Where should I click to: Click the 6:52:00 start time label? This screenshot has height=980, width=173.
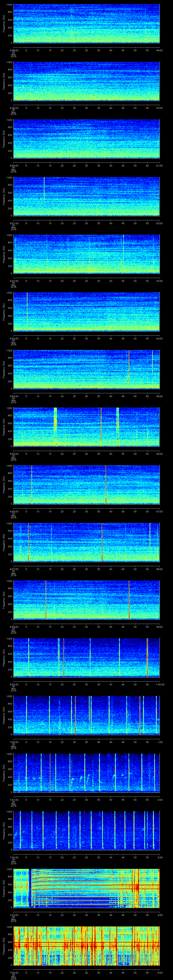pos(14,281)
